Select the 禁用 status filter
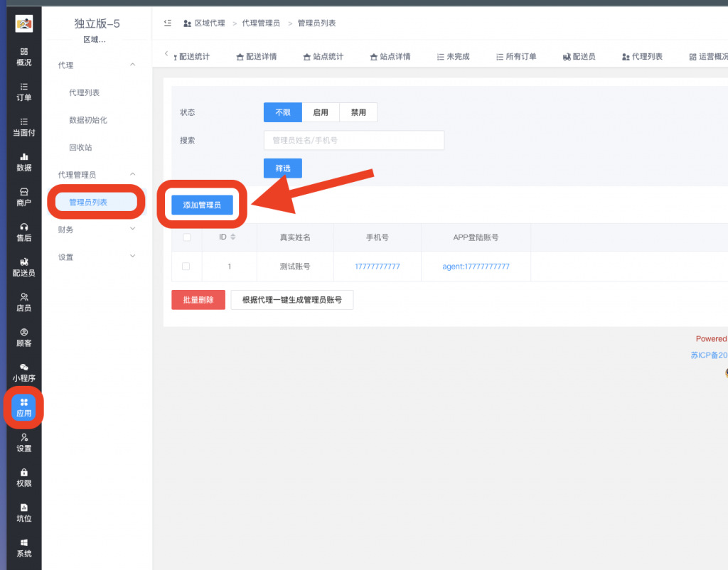Viewport: 728px width, 570px height. (358, 112)
